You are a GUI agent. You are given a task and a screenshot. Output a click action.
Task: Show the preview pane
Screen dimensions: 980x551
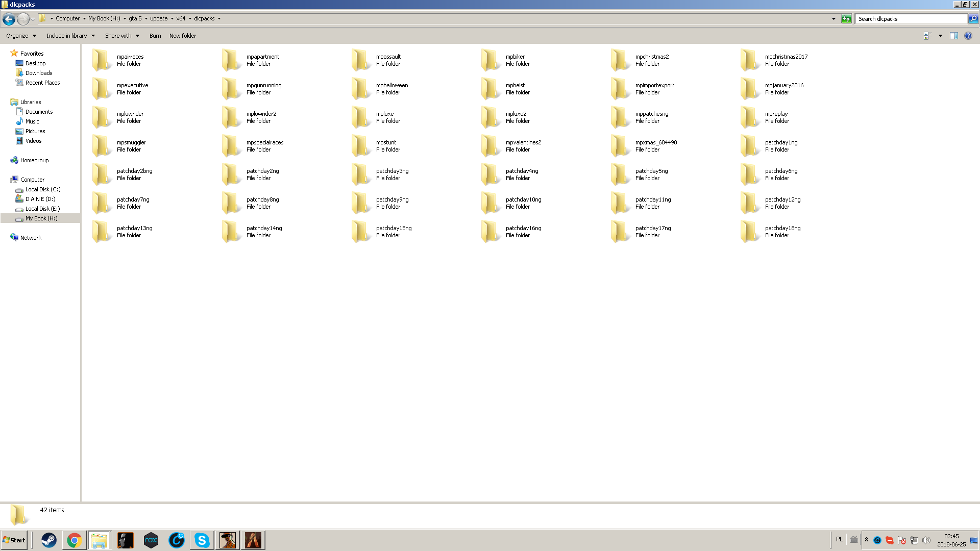[953, 36]
